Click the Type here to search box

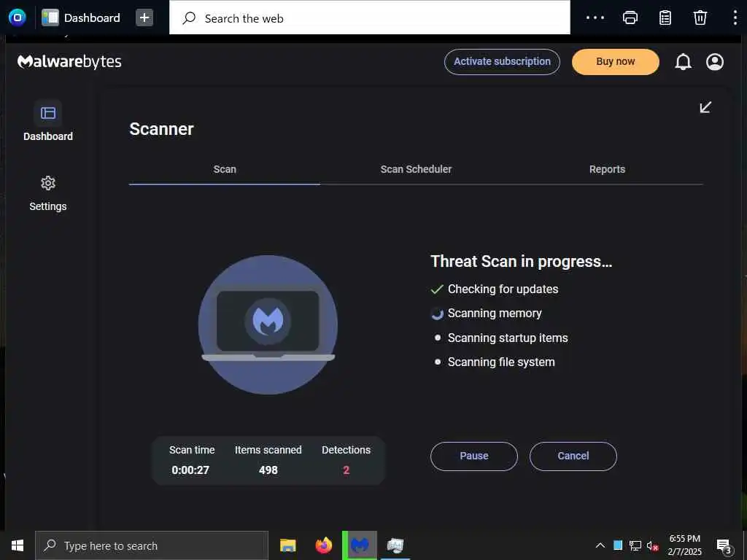point(152,545)
